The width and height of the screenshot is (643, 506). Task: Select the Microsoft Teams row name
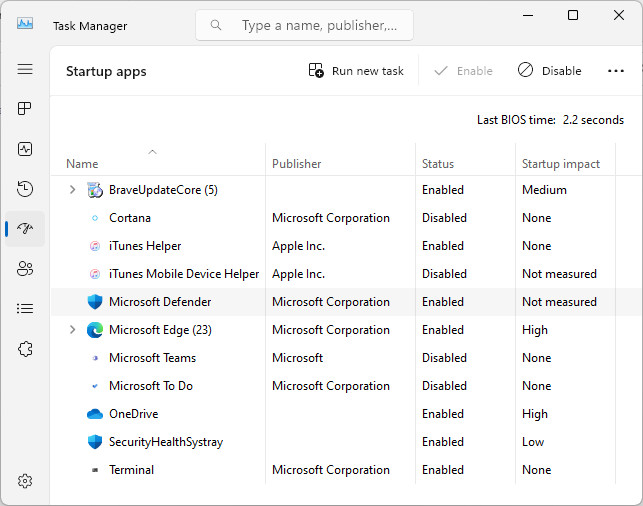[x=152, y=358]
